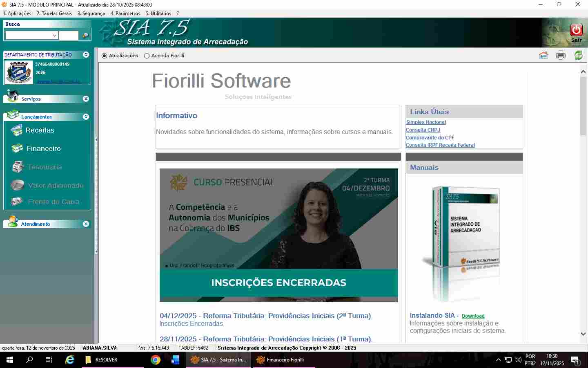Open Google Chrome from taskbar
The width and height of the screenshot is (588, 368).
pyautogui.click(x=156, y=360)
